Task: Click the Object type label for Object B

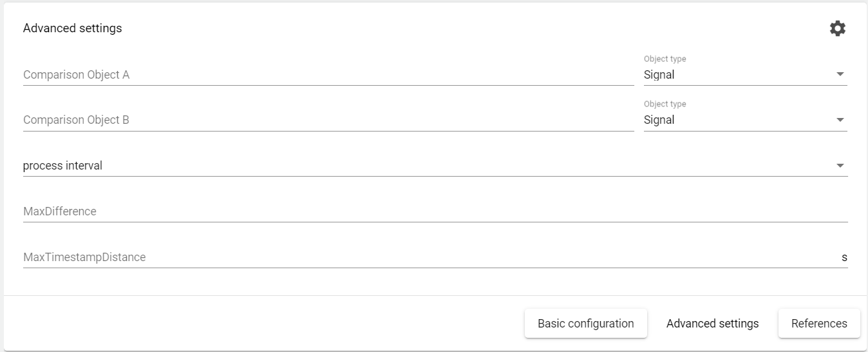Action: [665, 104]
